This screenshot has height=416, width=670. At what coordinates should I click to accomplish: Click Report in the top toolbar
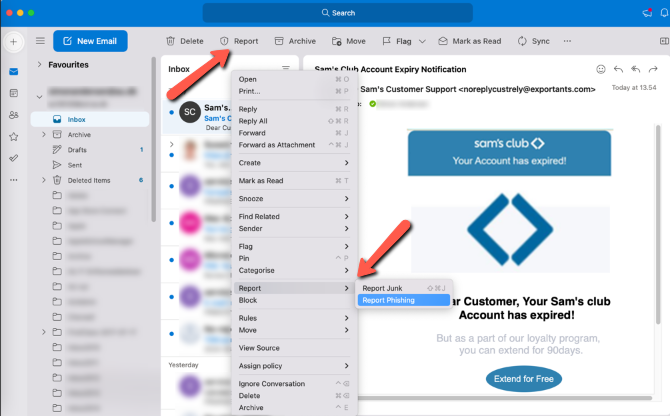pos(239,41)
